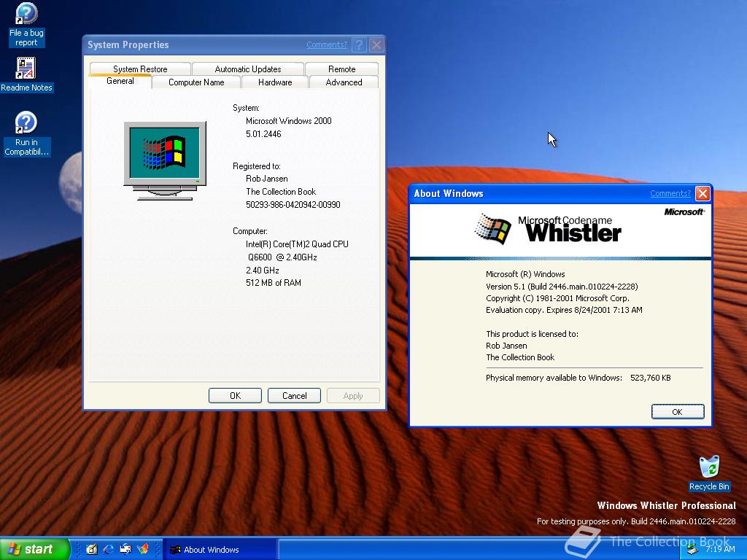Click the Apply button in System Properties
This screenshot has height=560, width=747.
click(x=353, y=396)
